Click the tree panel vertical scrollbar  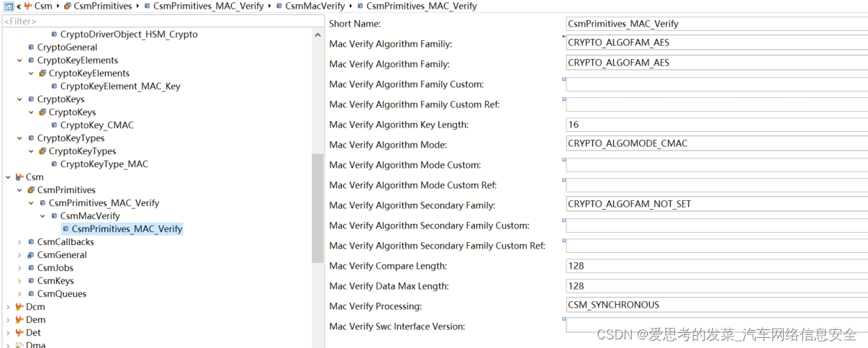point(317,209)
